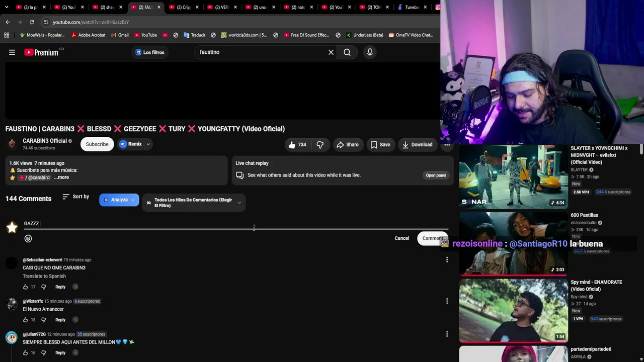Expand the video description with '...more'
The width and height of the screenshot is (644, 362).
pos(61,177)
